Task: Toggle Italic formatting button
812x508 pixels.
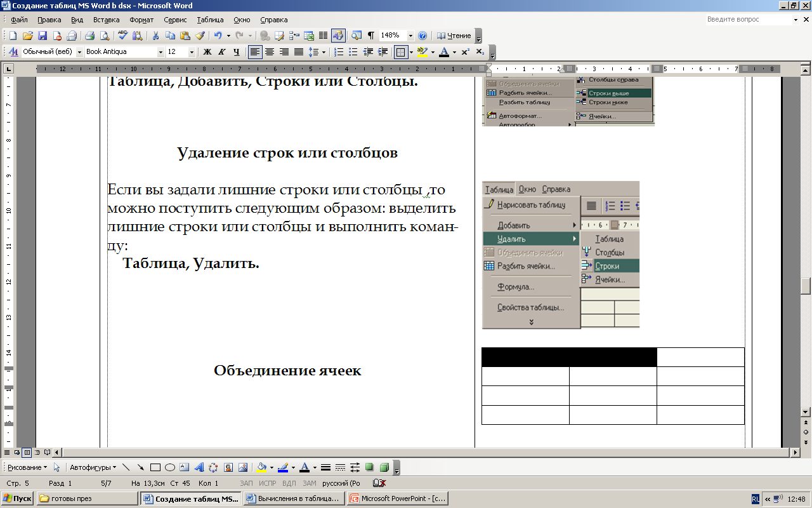Action: (222, 52)
